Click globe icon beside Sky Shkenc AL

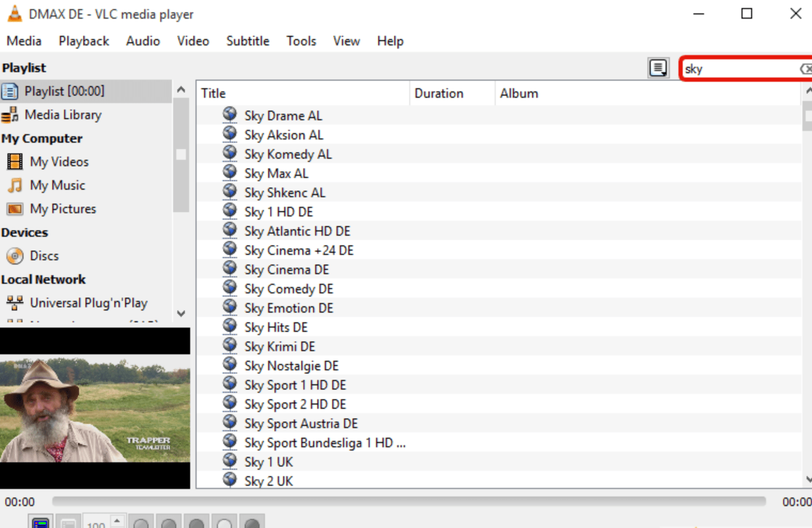click(x=230, y=191)
